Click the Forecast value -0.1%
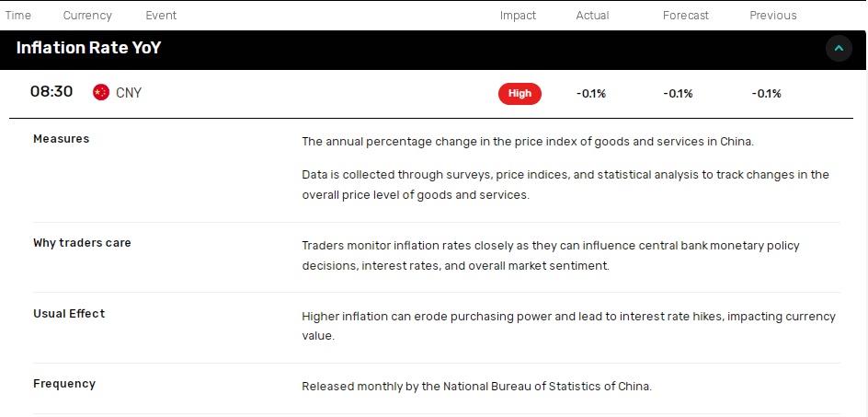The width and height of the screenshot is (868, 417). [679, 94]
